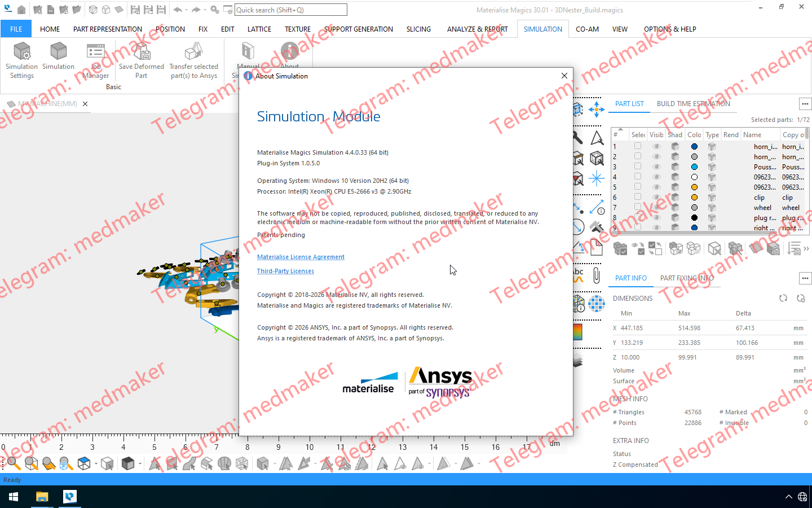Open the Part Info panel options menu
The height and width of the screenshot is (508, 812).
[x=805, y=278]
